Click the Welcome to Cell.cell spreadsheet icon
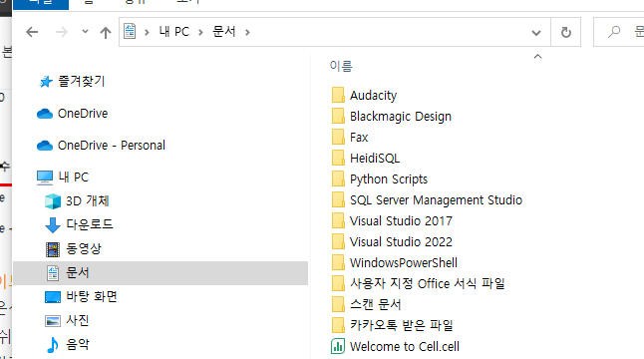Image resolution: width=644 pixels, height=359 pixels. pos(338,346)
